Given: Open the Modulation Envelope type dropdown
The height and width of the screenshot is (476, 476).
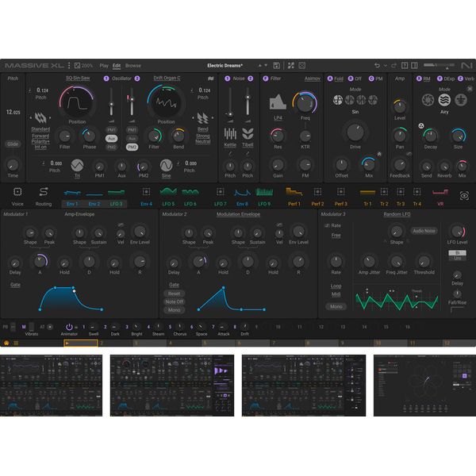Looking at the screenshot, I should (238, 214).
